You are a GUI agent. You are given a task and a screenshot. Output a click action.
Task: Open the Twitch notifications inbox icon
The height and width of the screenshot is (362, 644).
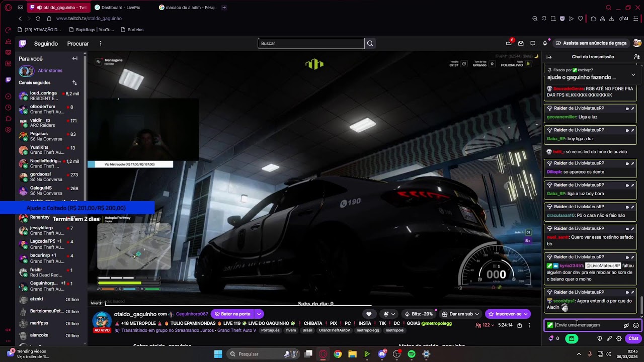point(521,43)
